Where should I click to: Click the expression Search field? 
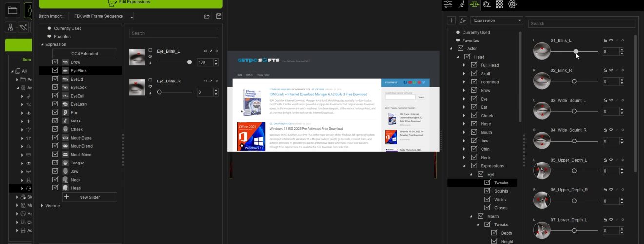(x=173, y=33)
